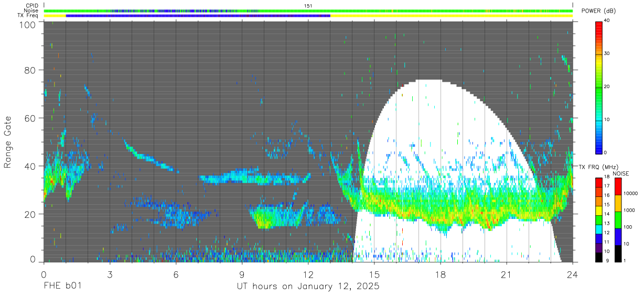Viewport: 644px width, 297px height.
Task: Select the green segment in the NOISE legend
Action: pos(618,219)
